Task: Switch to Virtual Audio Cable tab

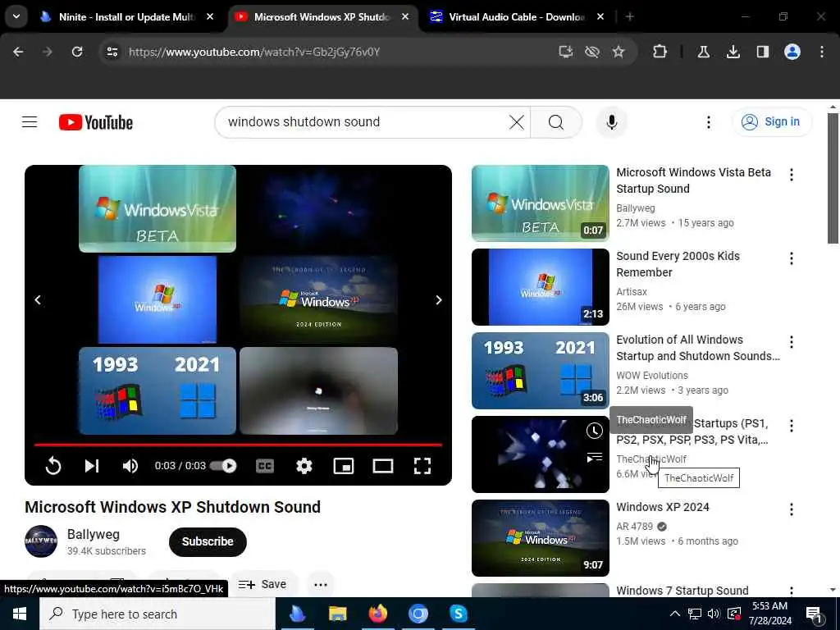Action: click(x=518, y=17)
